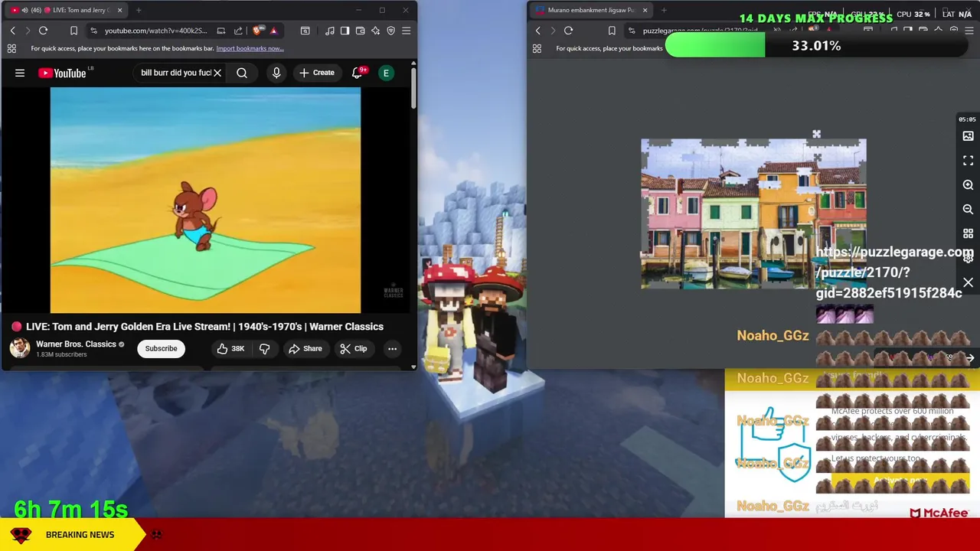
Task: Dislike the Tom and Jerry video
Action: click(264, 348)
